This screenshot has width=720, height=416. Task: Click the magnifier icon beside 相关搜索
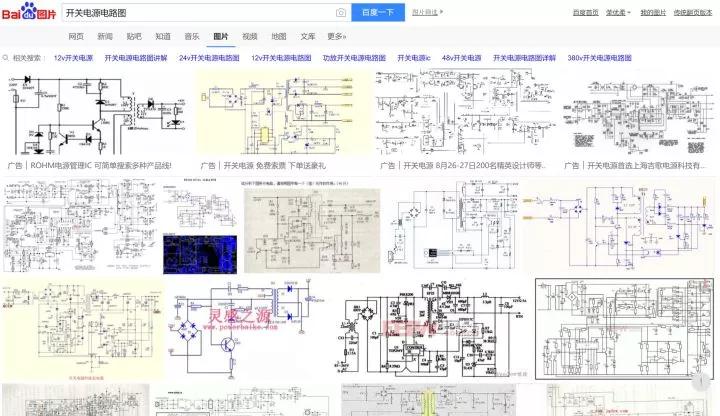pyautogui.click(x=6, y=59)
